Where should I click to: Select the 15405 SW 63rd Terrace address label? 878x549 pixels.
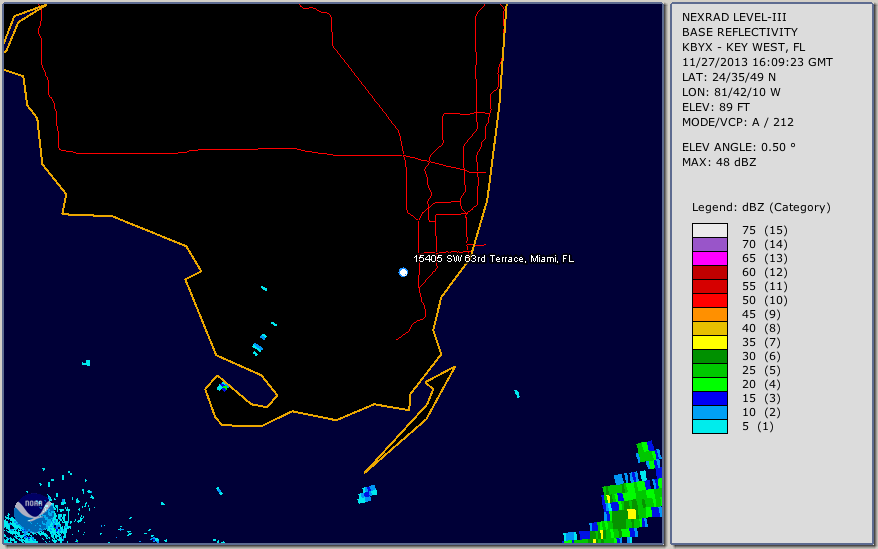[493, 259]
